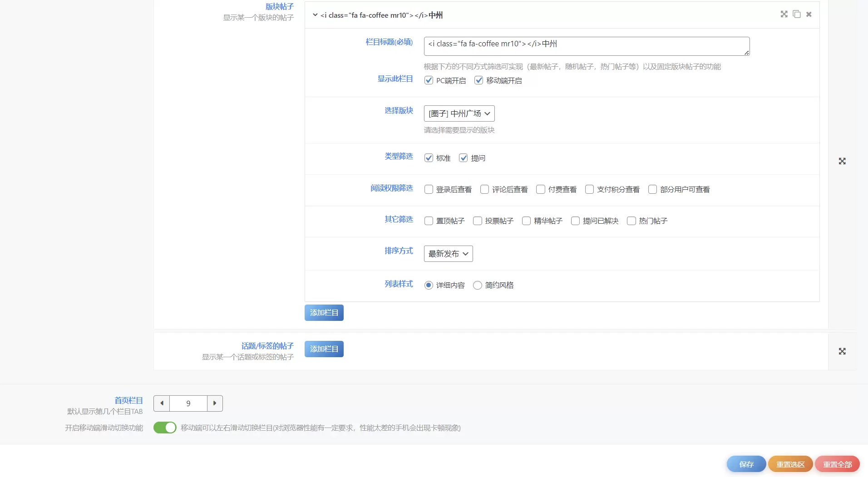Uncheck the 标准 type filter
This screenshot has height=477, width=868.
(429, 158)
